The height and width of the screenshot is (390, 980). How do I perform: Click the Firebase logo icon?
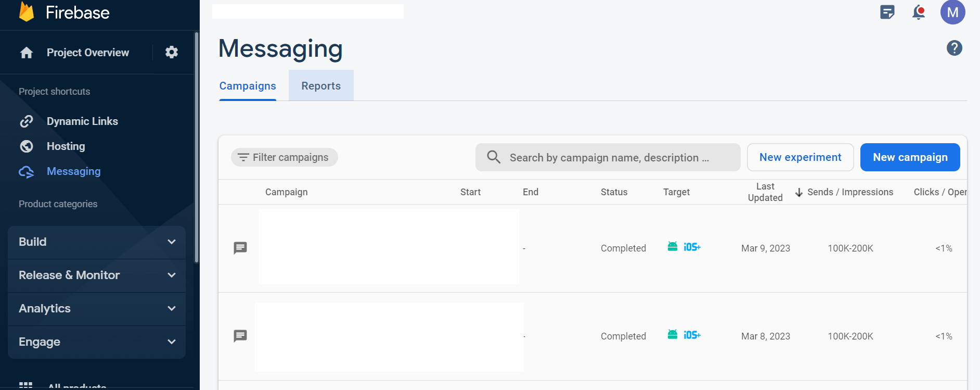[x=27, y=11]
